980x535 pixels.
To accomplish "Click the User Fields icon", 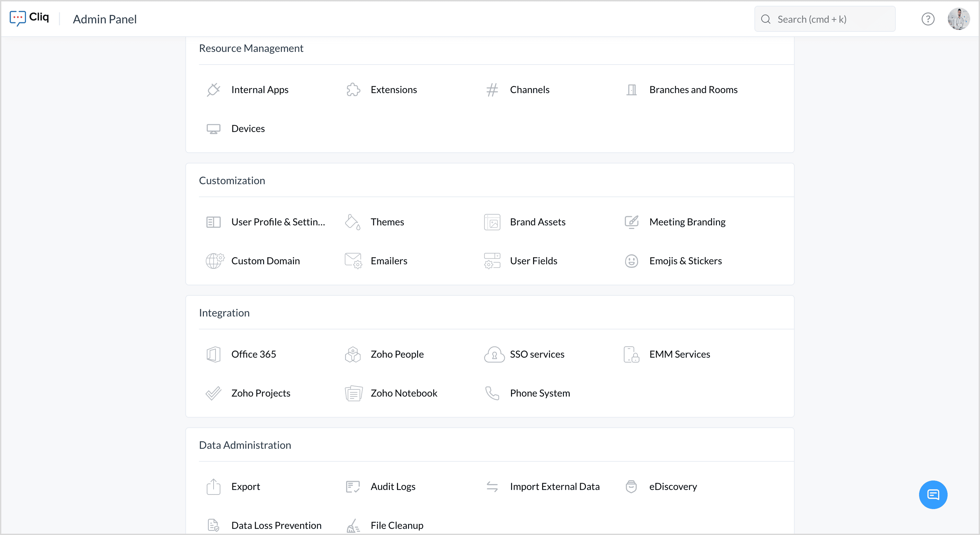I will [x=492, y=261].
